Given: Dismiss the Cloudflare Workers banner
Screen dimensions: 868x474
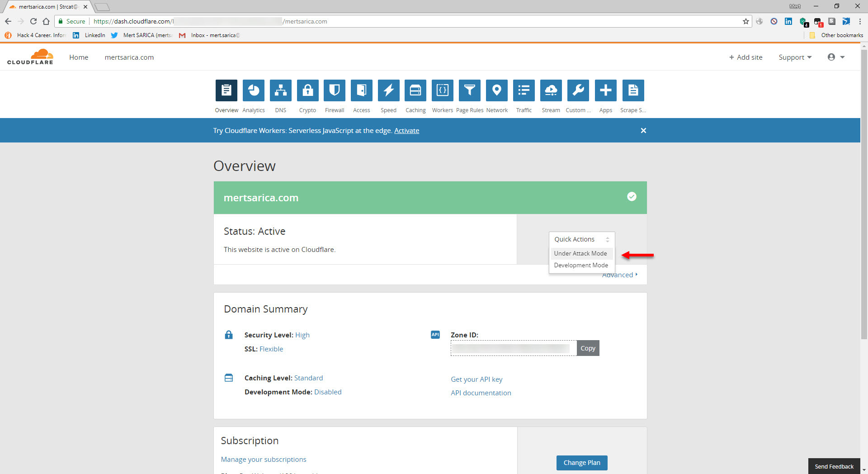Looking at the screenshot, I should click(x=643, y=131).
